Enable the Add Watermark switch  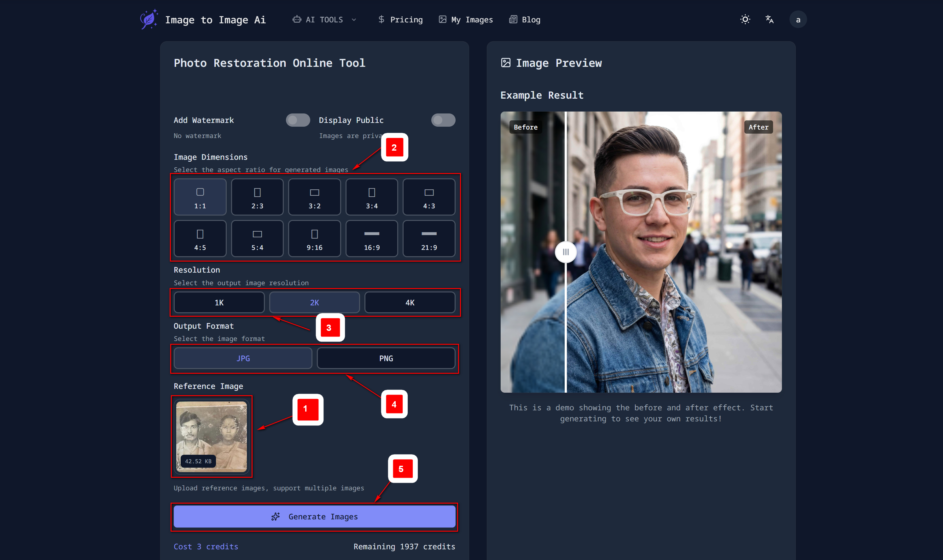(x=298, y=120)
